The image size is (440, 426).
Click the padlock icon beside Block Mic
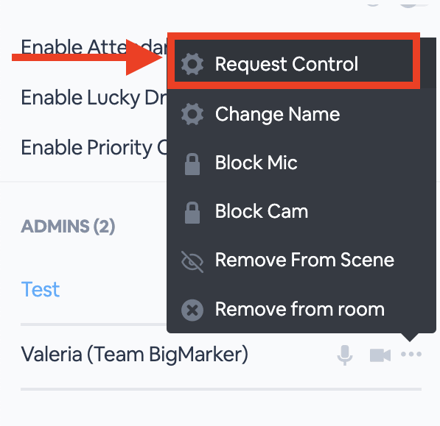192,164
